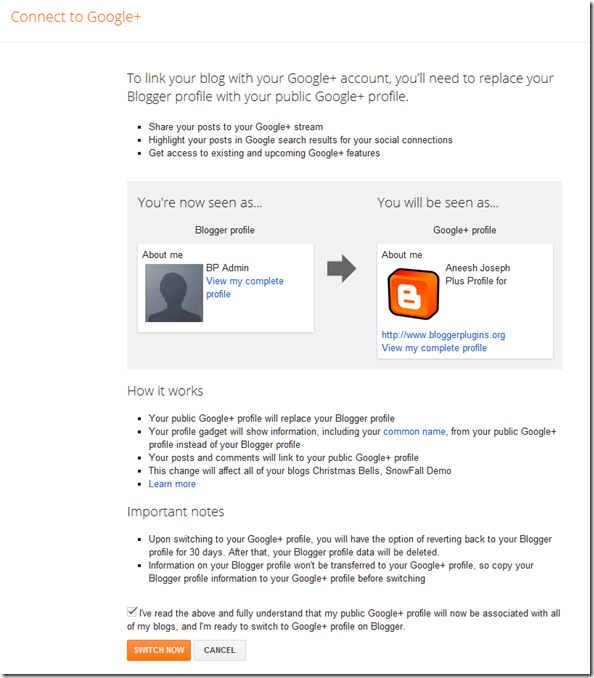Screen dimensions: 594x678
Task: Click the 'Aneesh Joseph' profile name
Action: (478, 268)
